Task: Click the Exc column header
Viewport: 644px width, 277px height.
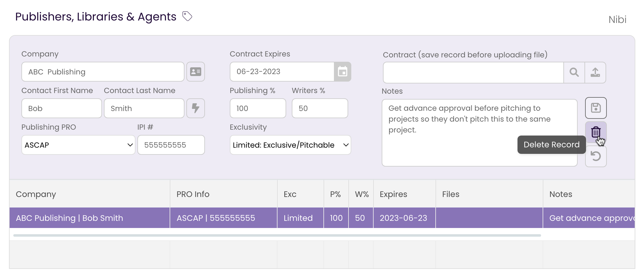Action: (300, 194)
